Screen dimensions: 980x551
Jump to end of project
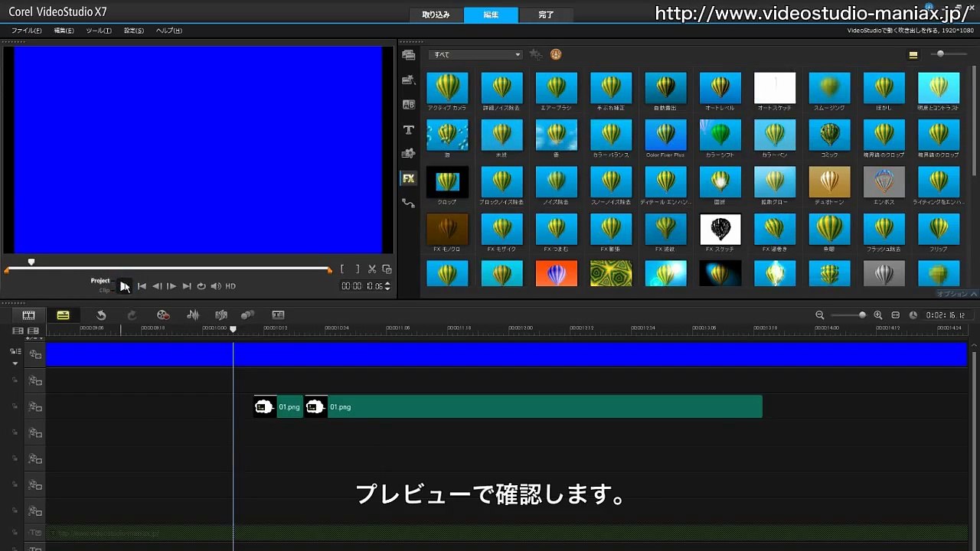pos(187,286)
